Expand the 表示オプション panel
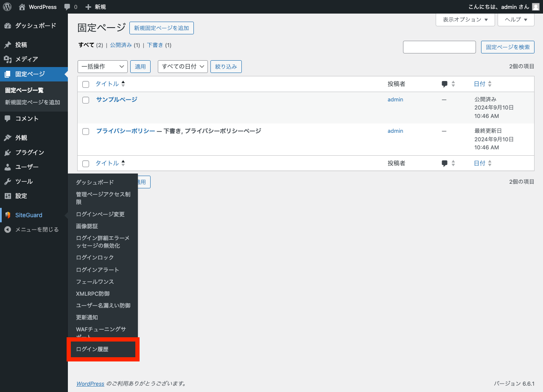The width and height of the screenshot is (543, 392). [x=465, y=20]
